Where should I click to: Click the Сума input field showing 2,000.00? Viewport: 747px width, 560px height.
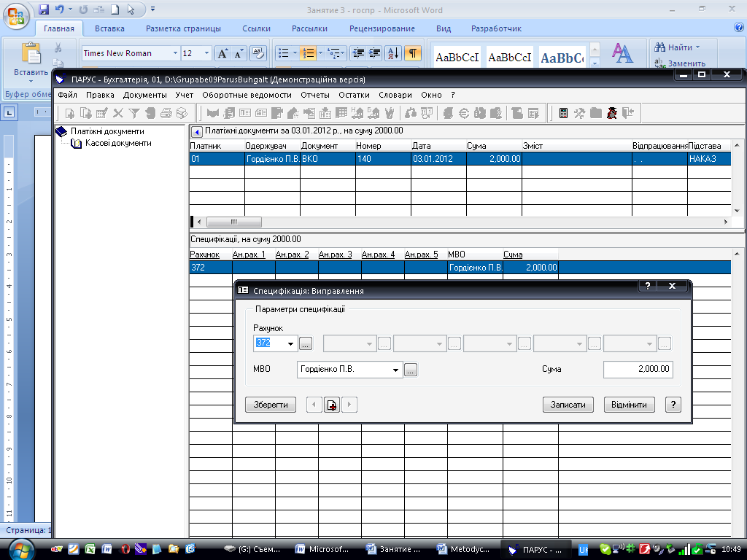pos(638,369)
